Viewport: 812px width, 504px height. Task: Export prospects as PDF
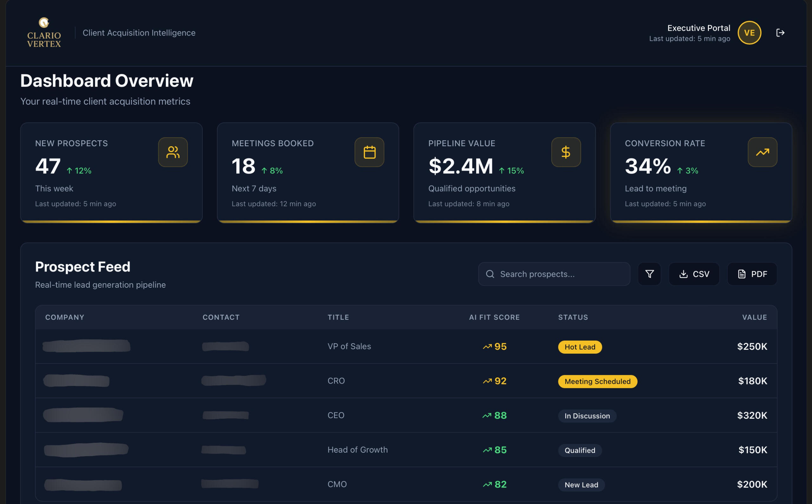(752, 274)
